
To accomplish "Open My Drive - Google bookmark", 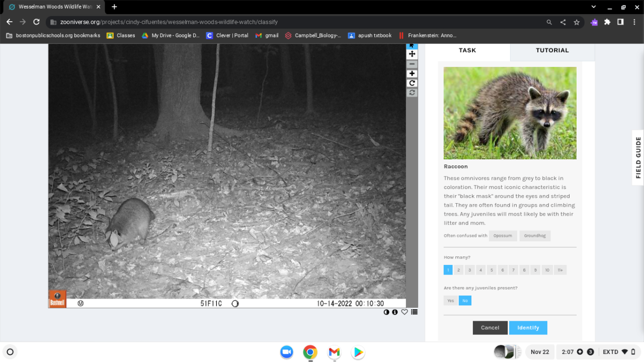I will [171, 36].
